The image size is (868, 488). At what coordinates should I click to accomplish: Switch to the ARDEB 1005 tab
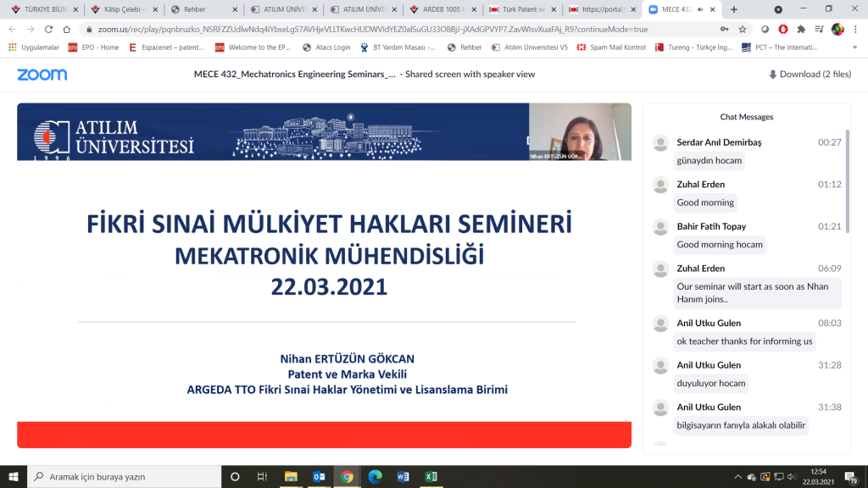point(442,9)
